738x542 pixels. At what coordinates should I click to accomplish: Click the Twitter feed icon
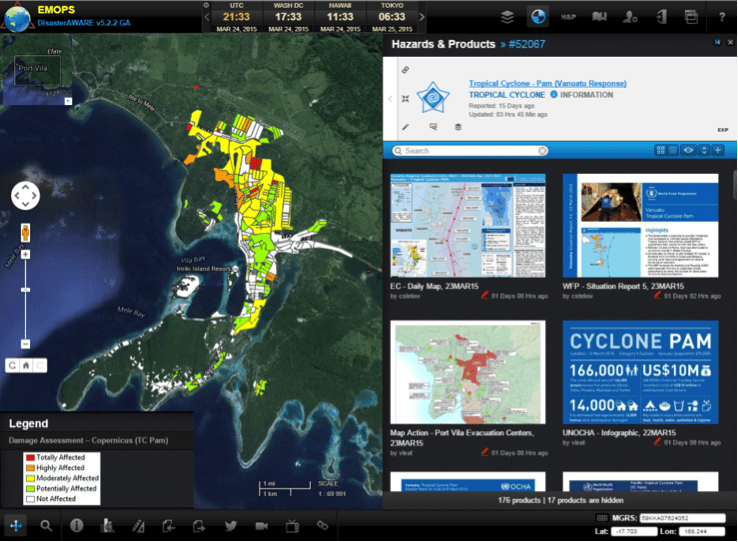[x=231, y=525]
